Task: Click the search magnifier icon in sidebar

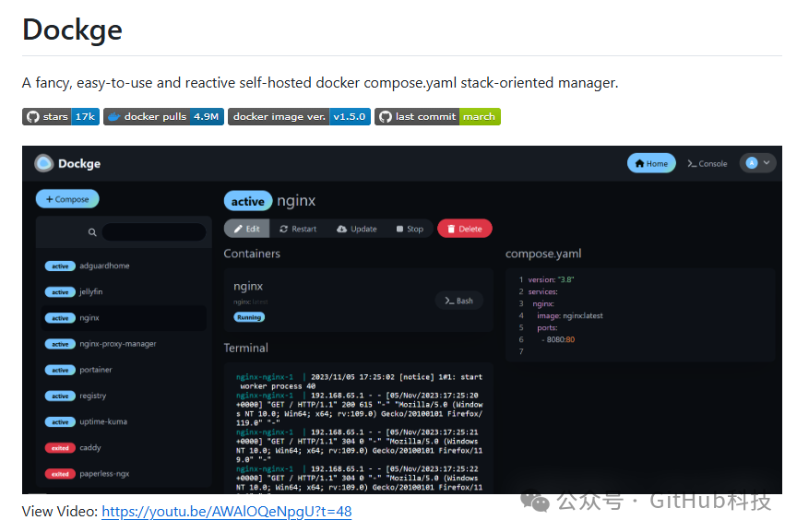Action: (x=92, y=232)
